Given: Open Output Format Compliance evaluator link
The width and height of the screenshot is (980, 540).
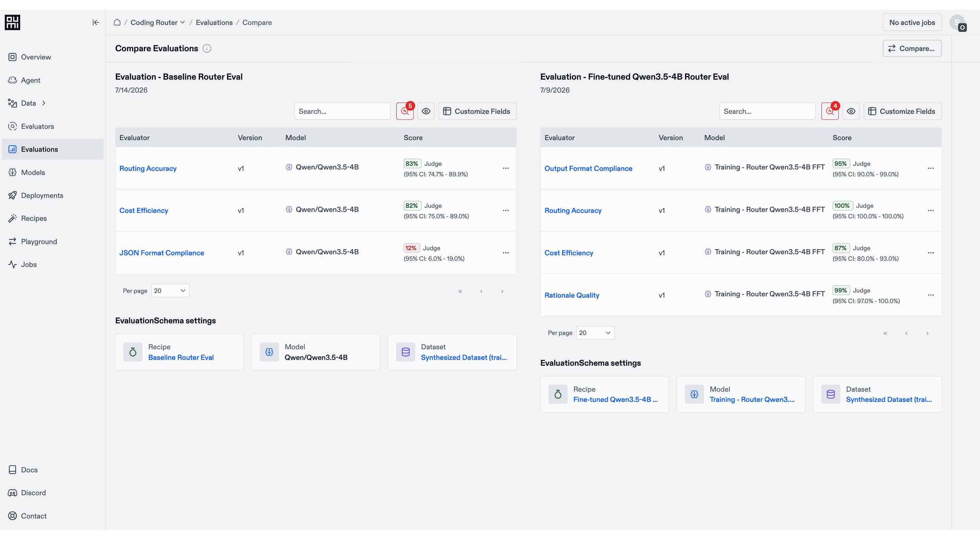Looking at the screenshot, I should pyautogui.click(x=588, y=168).
